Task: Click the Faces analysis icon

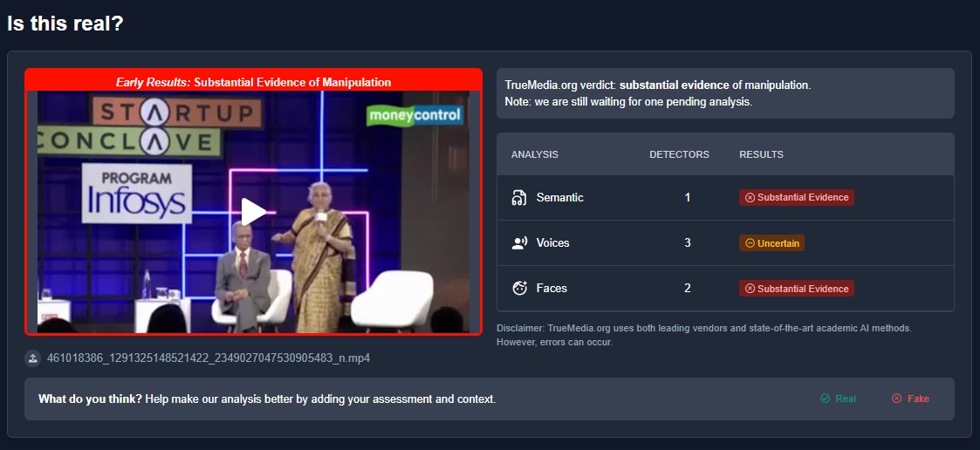Action: [519, 289]
